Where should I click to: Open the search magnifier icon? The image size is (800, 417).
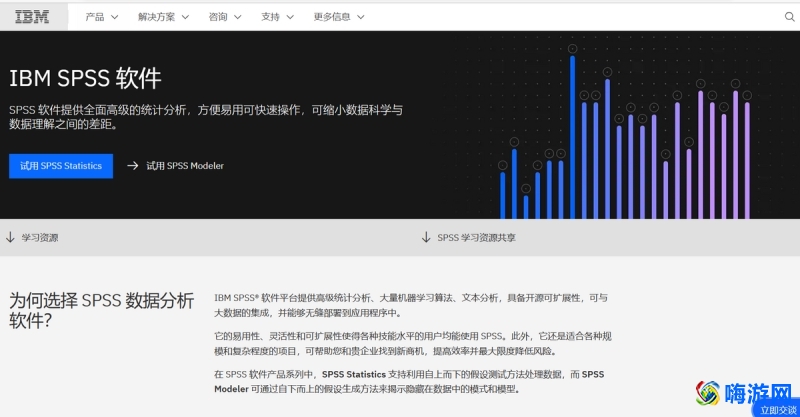pyautogui.click(x=789, y=17)
